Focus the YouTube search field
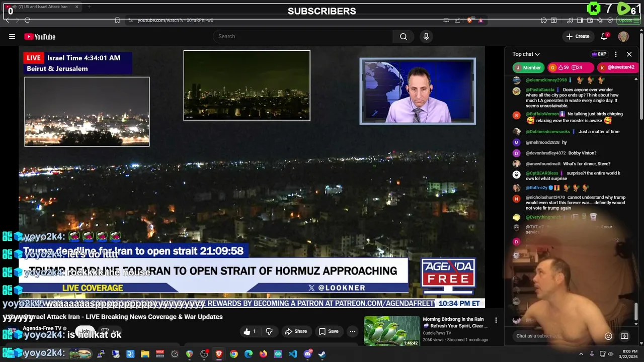This screenshot has height=362, width=644. click(x=303, y=36)
